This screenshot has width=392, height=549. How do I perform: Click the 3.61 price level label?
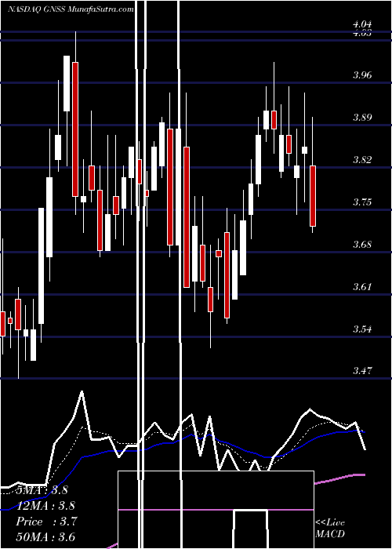point(362,287)
